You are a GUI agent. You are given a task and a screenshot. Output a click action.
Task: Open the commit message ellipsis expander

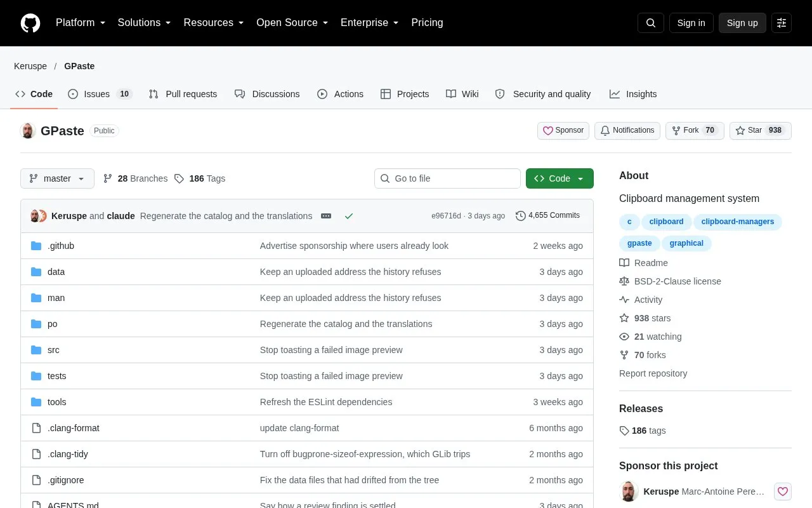pos(326,216)
